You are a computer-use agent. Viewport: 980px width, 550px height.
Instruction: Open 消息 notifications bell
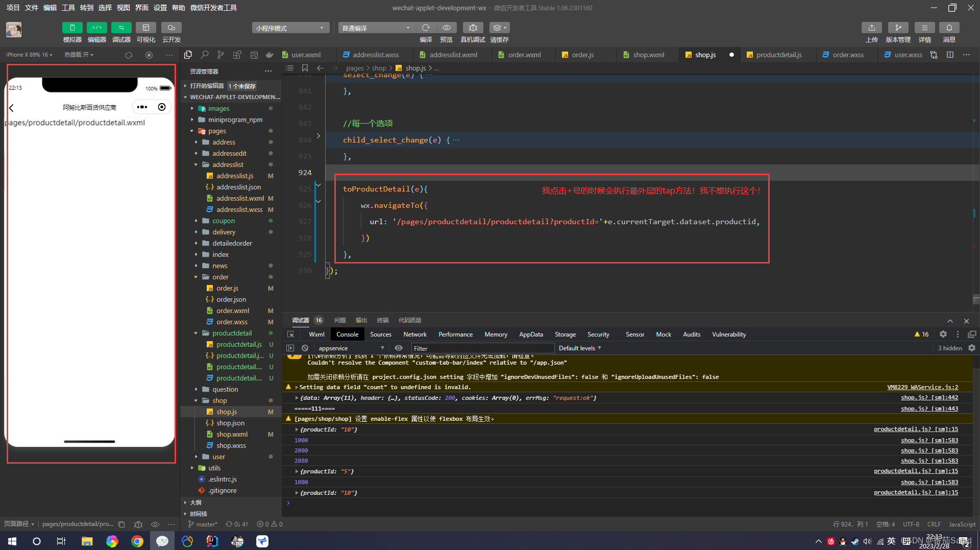click(949, 28)
